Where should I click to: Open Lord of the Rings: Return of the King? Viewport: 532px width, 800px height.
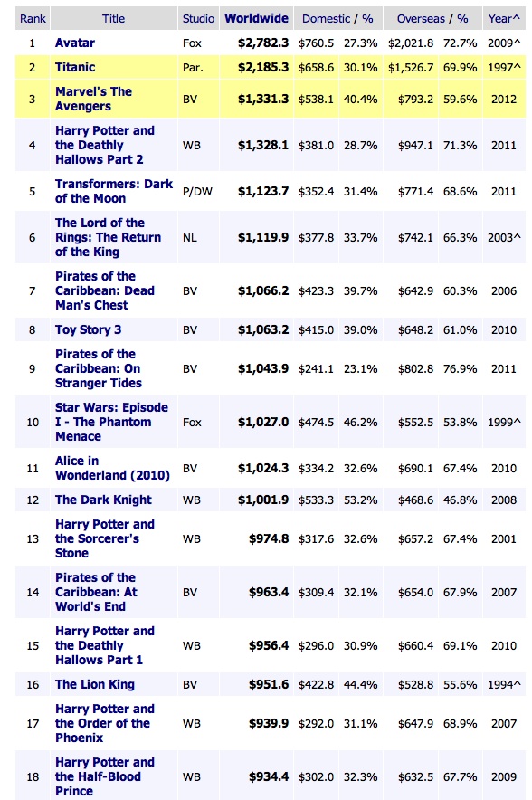[109, 237]
